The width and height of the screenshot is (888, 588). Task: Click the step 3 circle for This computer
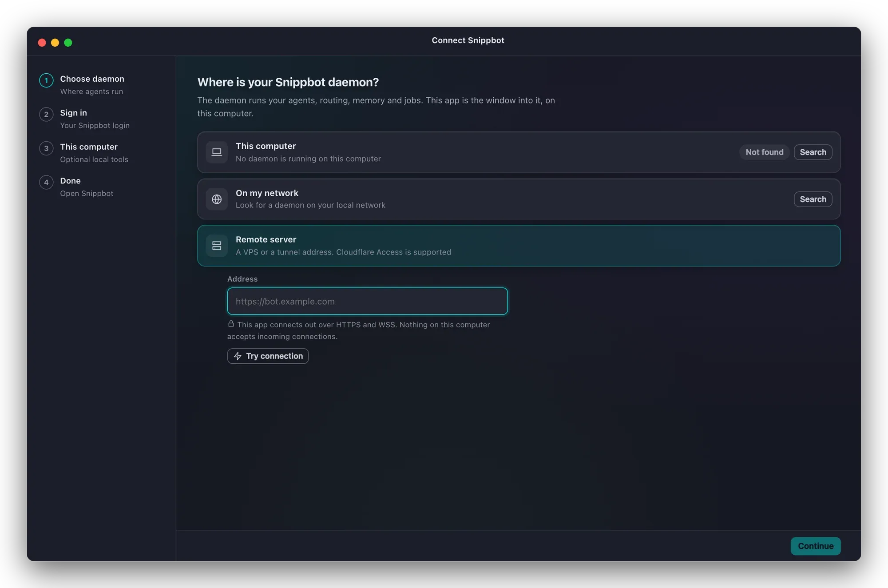tap(46, 148)
